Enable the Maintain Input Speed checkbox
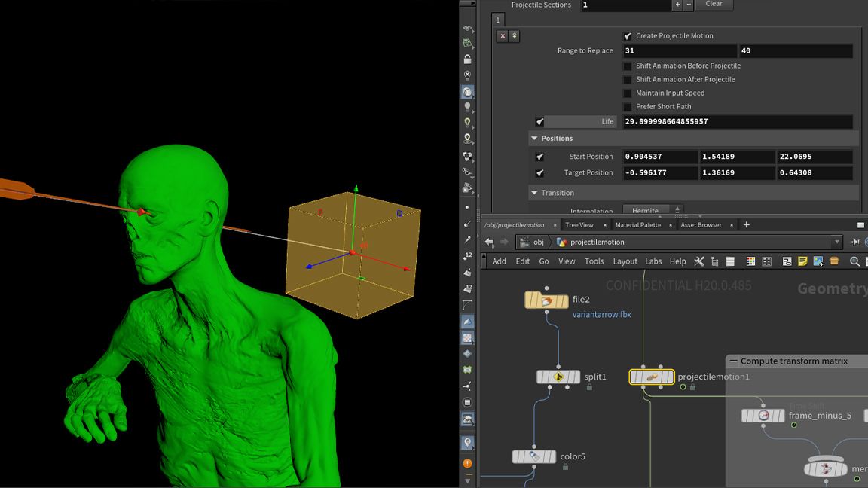The image size is (868, 488). pos(628,92)
